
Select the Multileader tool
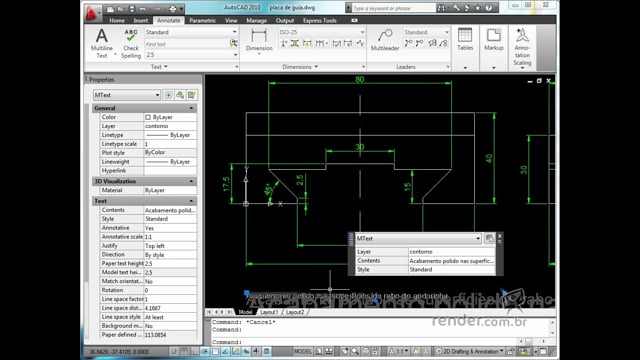[x=384, y=40]
